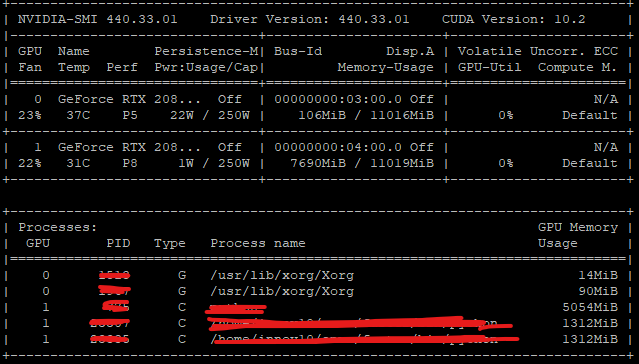Click type G of the 14MiB Xorg row
639x364 pixels.
(x=182, y=276)
